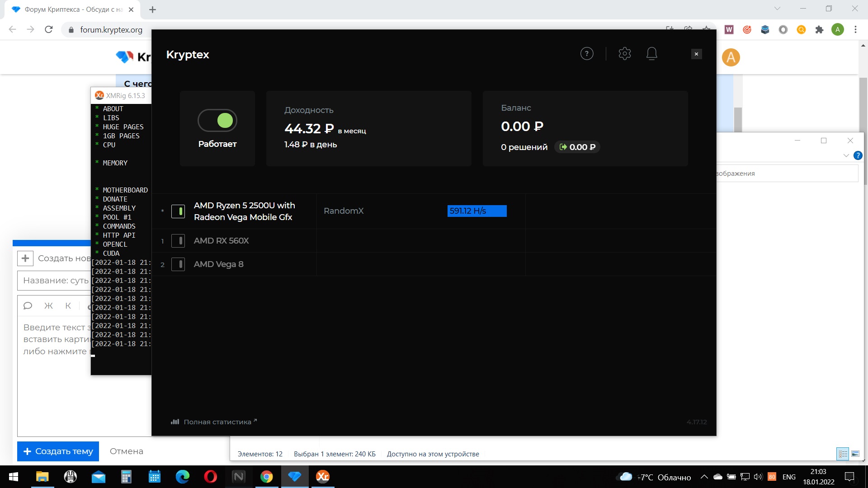Image resolution: width=868 pixels, height=488 pixels.
Task: Open the blue layers browser extension
Action: click(765, 29)
